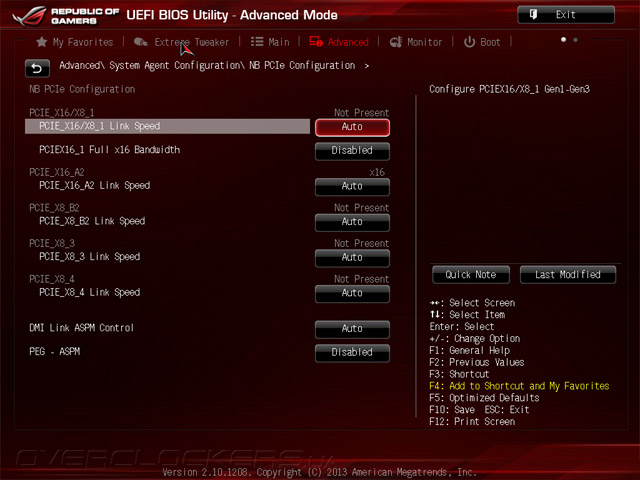Select the Advanced tab
The height and width of the screenshot is (480, 640).
[339, 42]
